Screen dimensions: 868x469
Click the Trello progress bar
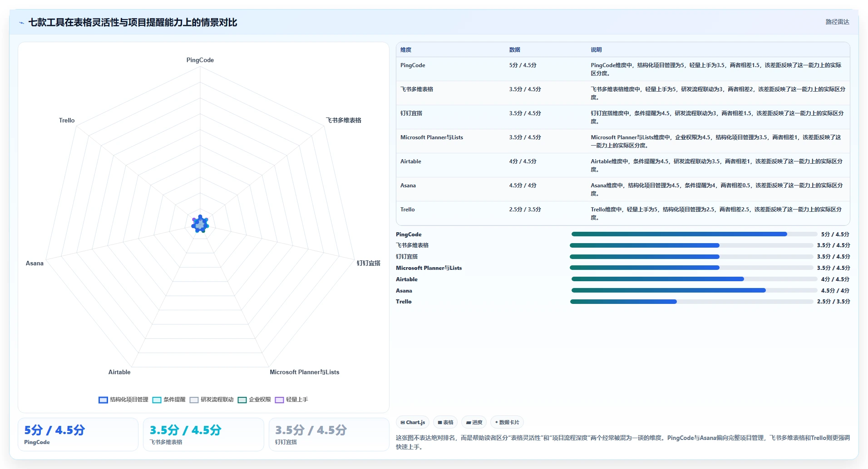692,302
